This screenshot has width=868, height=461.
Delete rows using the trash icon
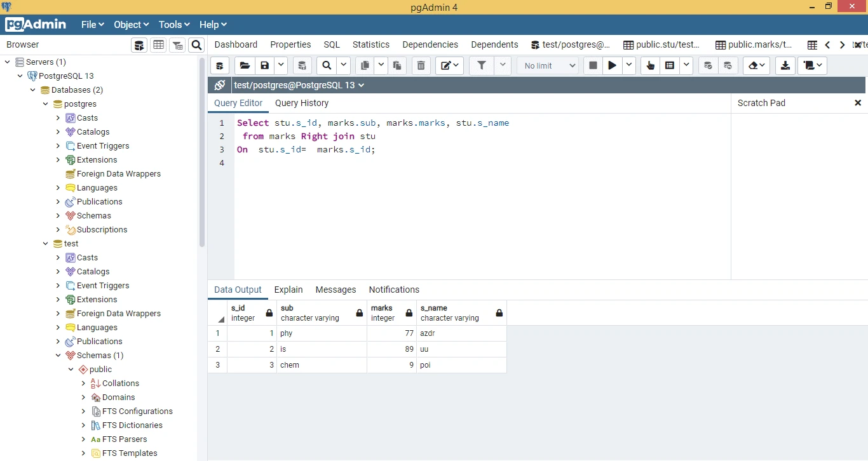(421, 65)
